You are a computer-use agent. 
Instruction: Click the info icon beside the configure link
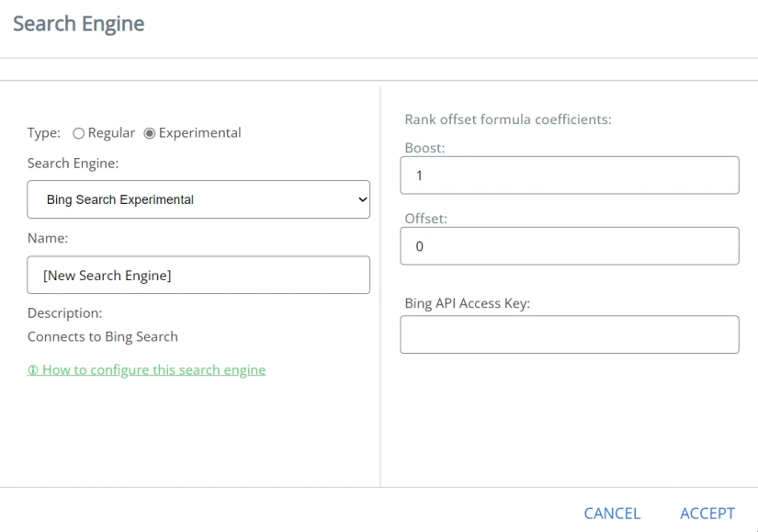pyautogui.click(x=32, y=370)
